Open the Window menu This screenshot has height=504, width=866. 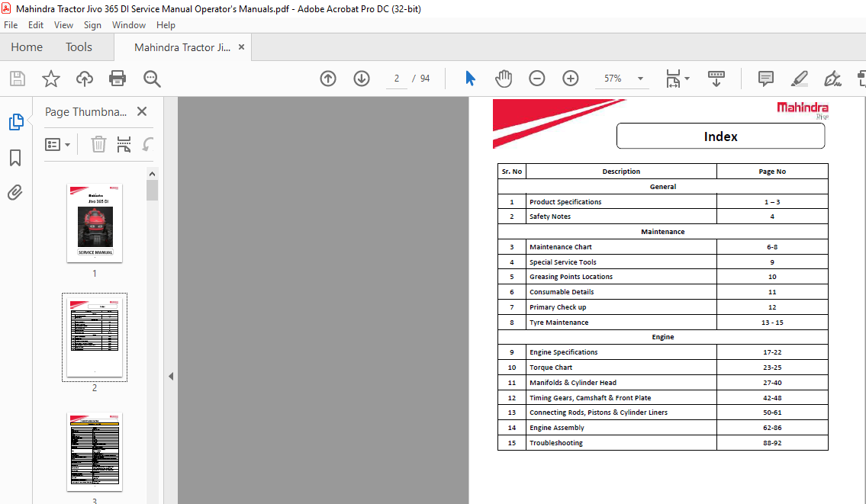click(x=129, y=25)
